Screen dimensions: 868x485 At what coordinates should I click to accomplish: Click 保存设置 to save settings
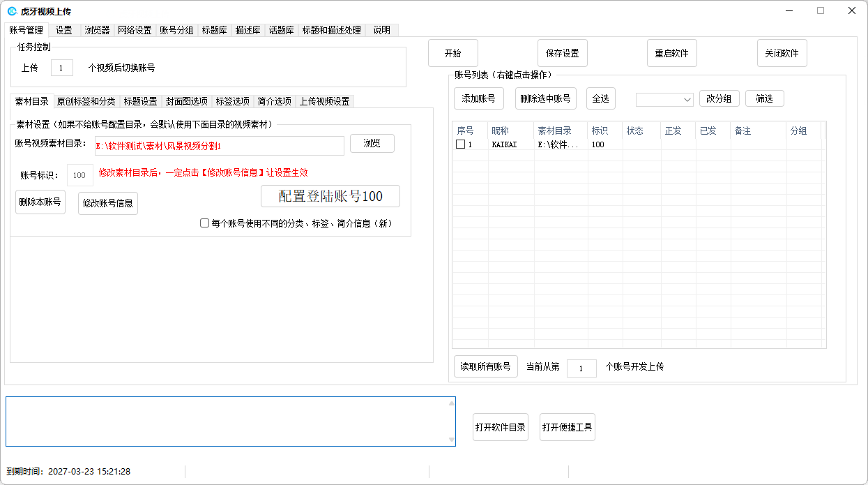coord(562,54)
